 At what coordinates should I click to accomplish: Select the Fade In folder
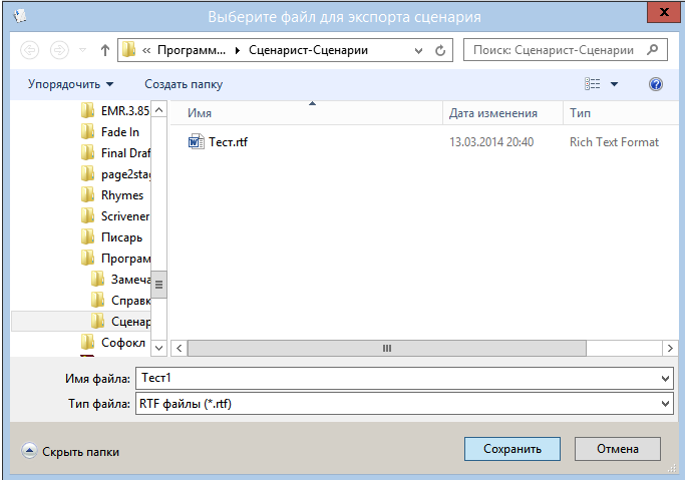pyautogui.click(x=110, y=131)
